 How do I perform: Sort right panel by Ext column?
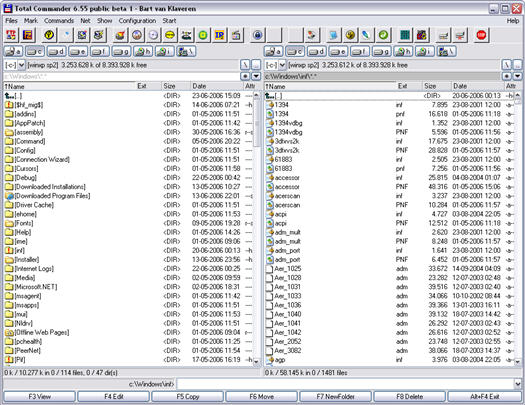point(408,86)
